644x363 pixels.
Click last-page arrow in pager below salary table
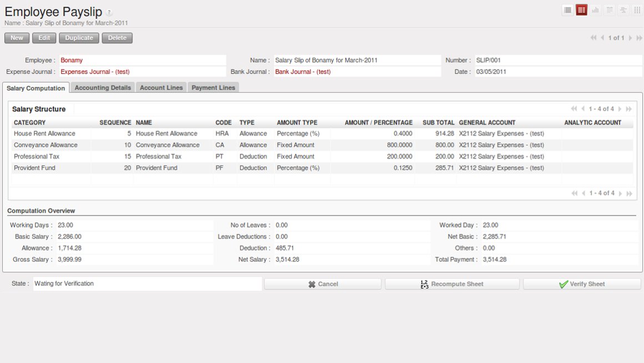click(629, 193)
